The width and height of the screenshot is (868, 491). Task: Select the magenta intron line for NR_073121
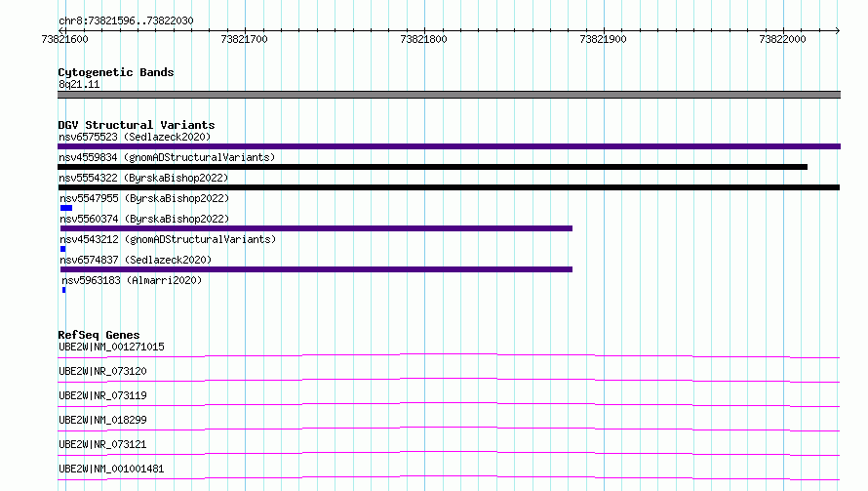coord(449,453)
